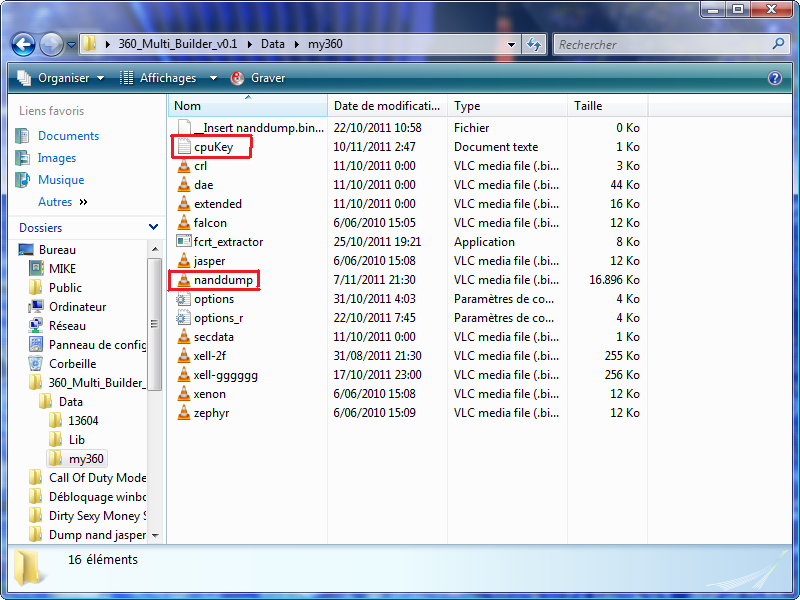Open the Organiser menu
This screenshot has height=600, width=800.
pyautogui.click(x=61, y=78)
